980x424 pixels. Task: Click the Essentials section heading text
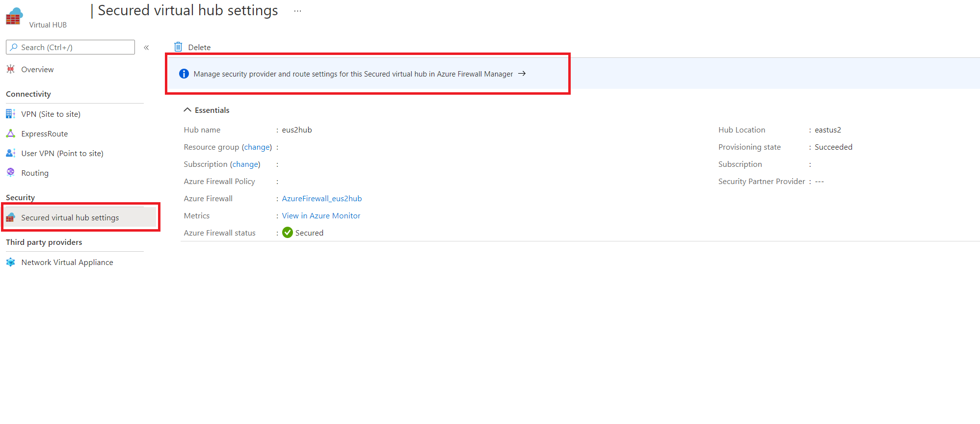212,110
